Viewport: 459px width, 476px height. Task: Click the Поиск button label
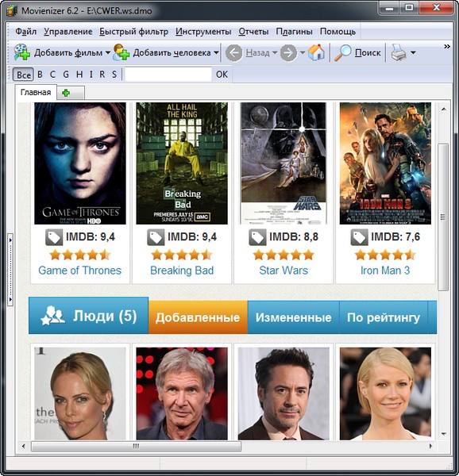point(368,53)
